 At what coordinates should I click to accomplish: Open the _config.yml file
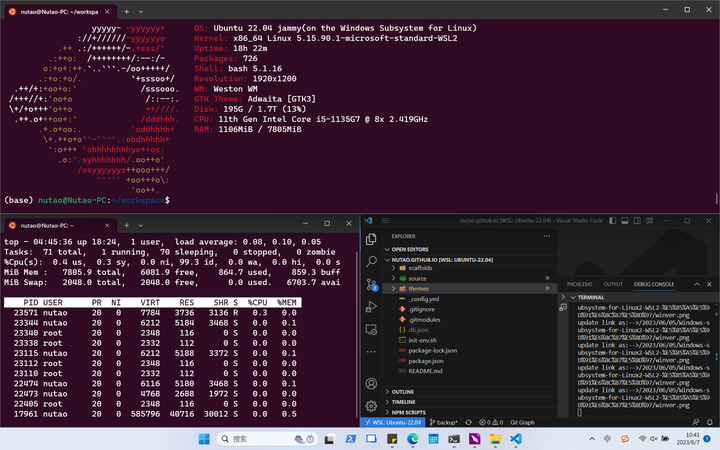pyautogui.click(x=424, y=299)
